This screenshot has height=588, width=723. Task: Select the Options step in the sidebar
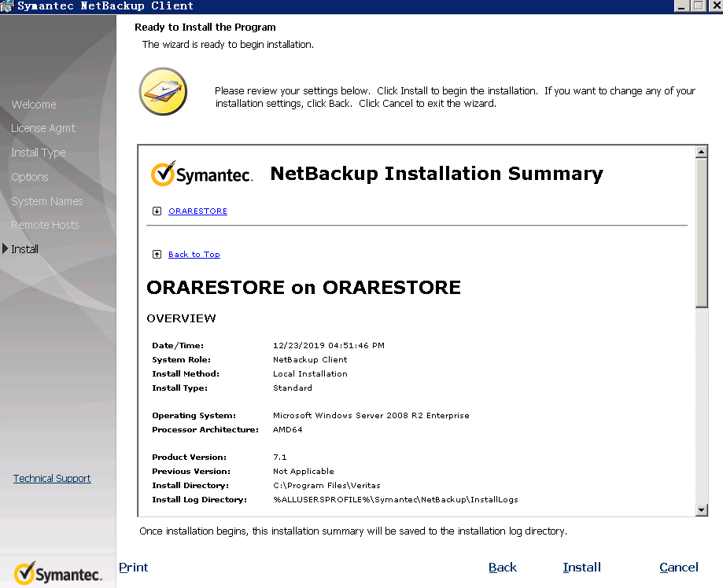tap(30, 177)
